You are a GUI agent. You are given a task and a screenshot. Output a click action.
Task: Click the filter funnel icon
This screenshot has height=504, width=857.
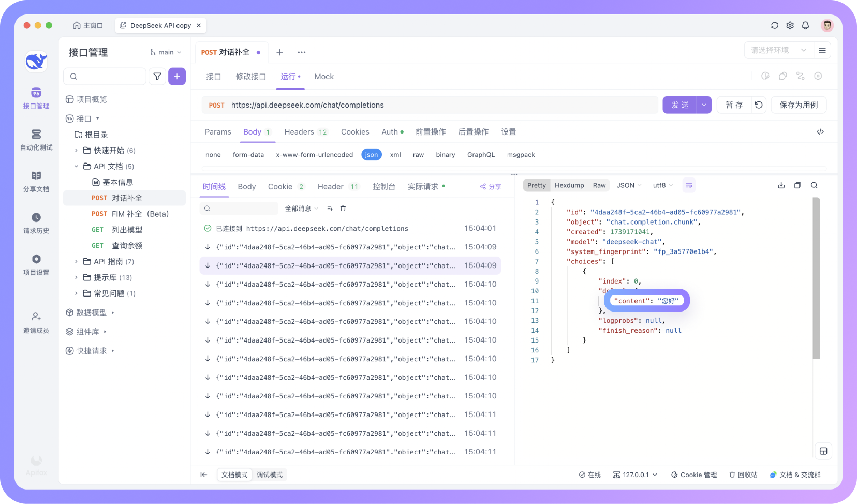click(x=157, y=76)
